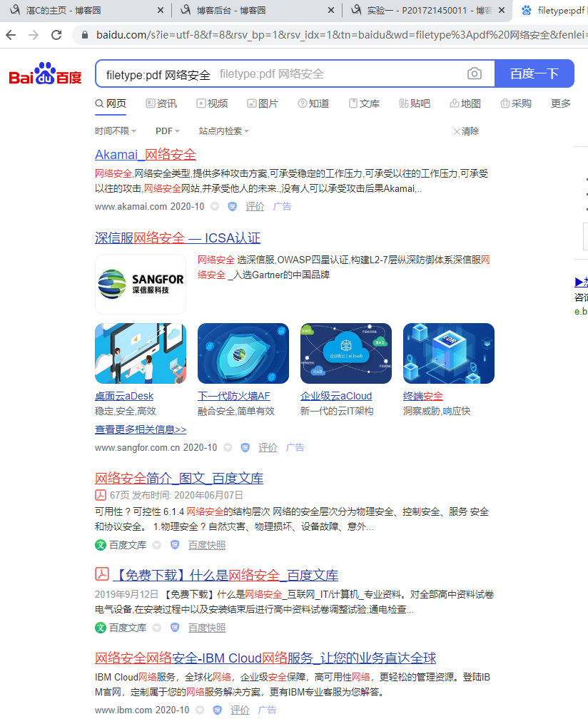Image resolution: width=588 pixels, height=724 pixels.
Task: Switch to the 贴吧 search tab
Action: (415, 103)
